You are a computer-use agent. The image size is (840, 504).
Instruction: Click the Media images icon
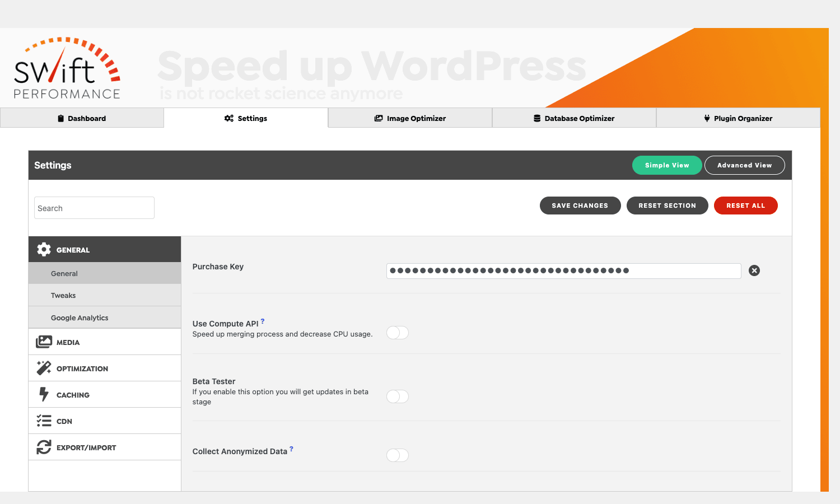coord(44,342)
